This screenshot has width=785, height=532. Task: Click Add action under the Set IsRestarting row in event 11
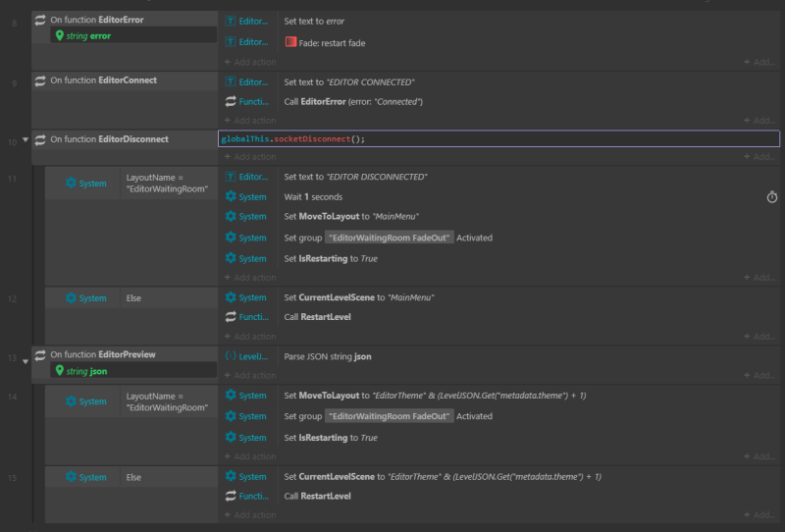click(250, 278)
